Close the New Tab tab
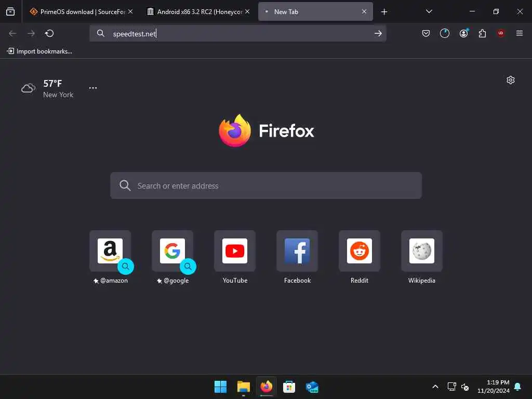 pyautogui.click(x=364, y=11)
